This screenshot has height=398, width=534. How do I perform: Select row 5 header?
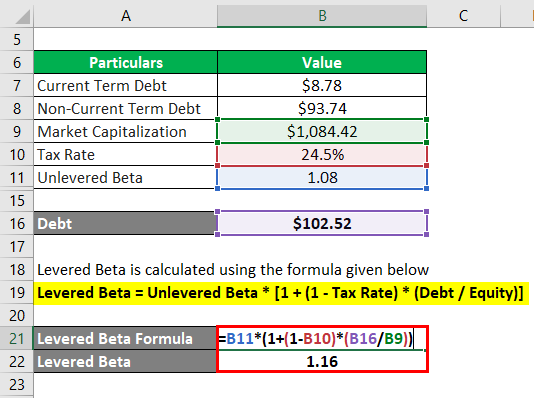pyautogui.click(x=17, y=39)
